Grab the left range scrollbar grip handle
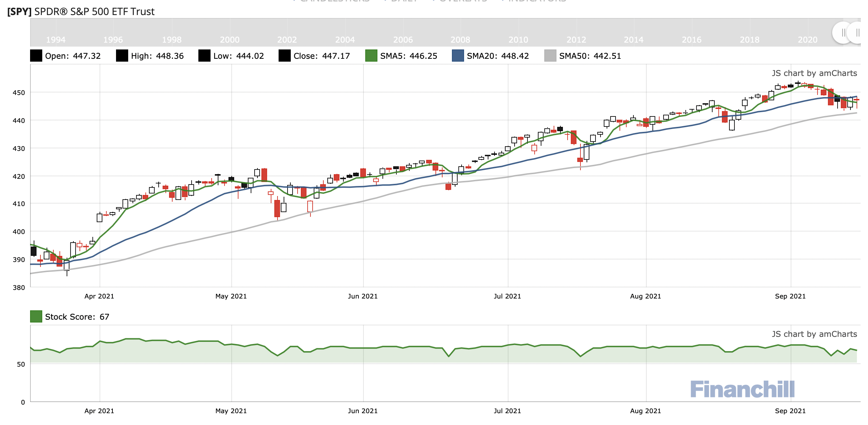The image size is (868, 425). (x=843, y=33)
